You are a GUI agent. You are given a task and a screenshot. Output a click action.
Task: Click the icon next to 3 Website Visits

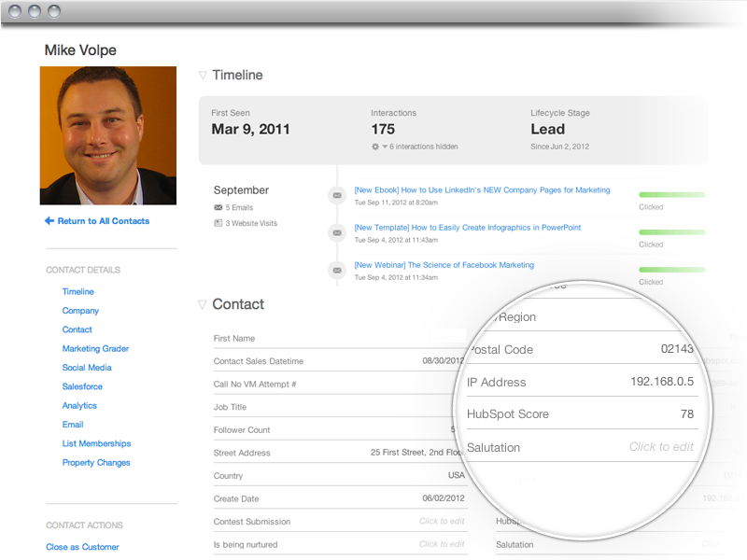218,223
